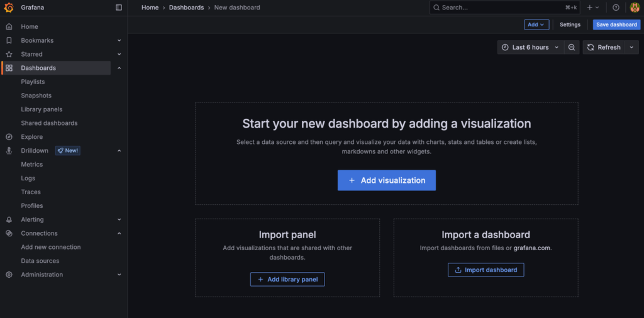
Task: Click the Add library panel button
Action: 287,280
